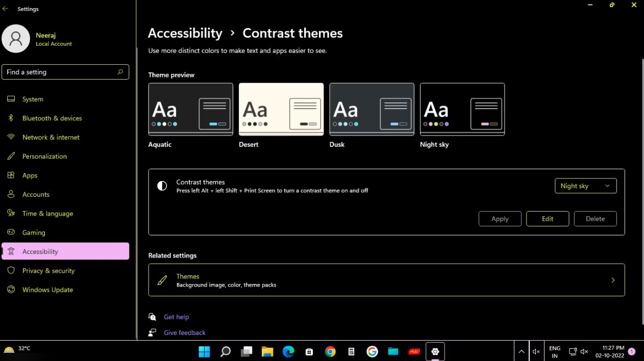
Task: Click the Edit button
Action: (548, 219)
